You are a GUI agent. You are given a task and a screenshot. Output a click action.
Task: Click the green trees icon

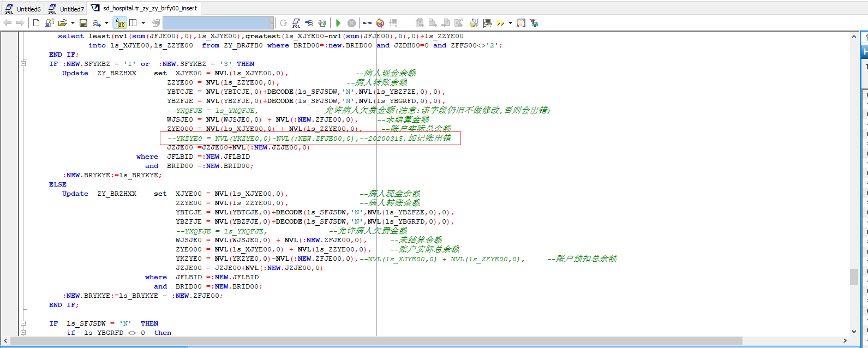coord(322,23)
